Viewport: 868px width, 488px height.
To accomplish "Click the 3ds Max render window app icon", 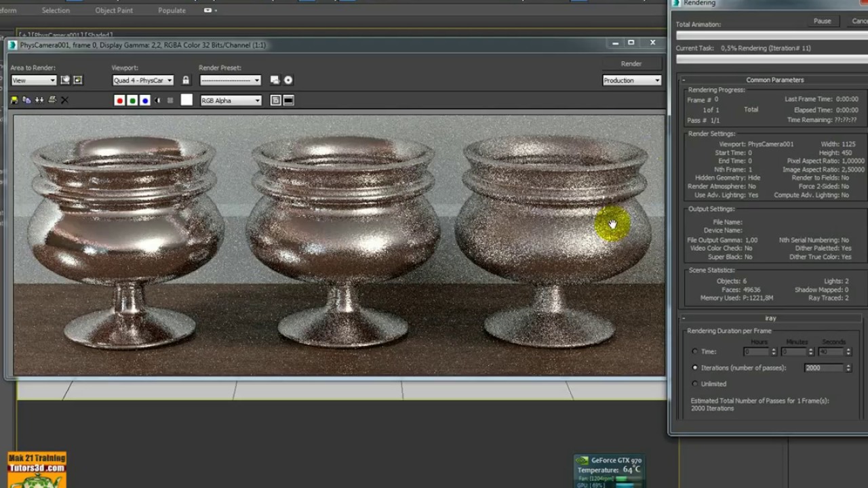I will (x=12, y=45).
